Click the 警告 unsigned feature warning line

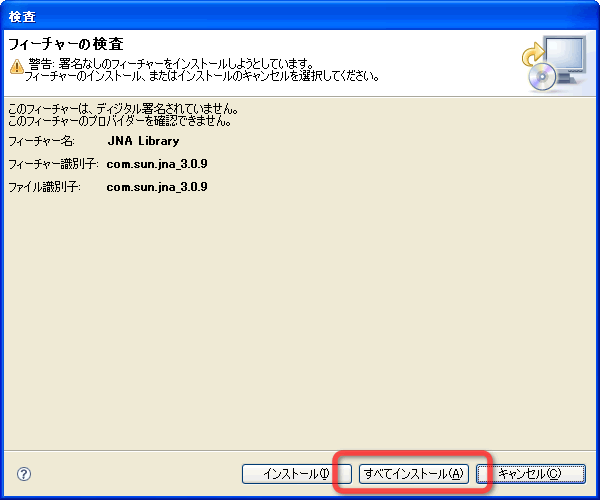(x=171, y=64)
